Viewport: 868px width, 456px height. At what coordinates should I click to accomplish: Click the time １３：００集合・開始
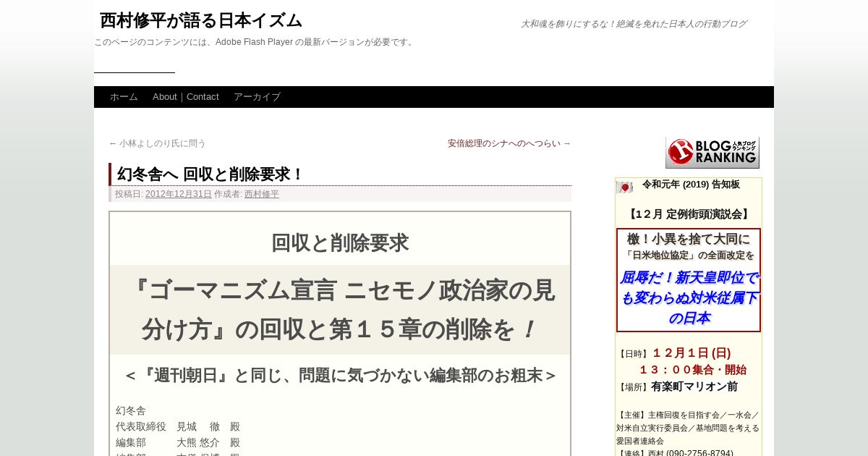click(692, 370)
